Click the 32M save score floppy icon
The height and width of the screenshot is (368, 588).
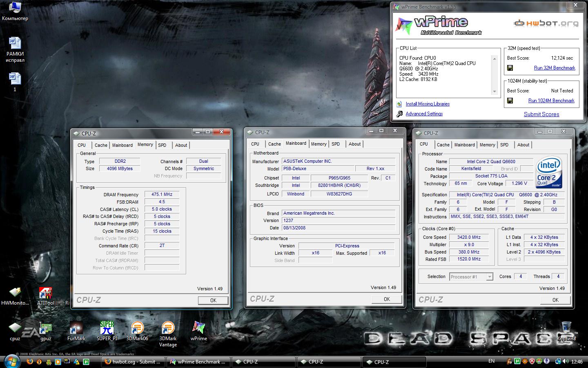510,68
